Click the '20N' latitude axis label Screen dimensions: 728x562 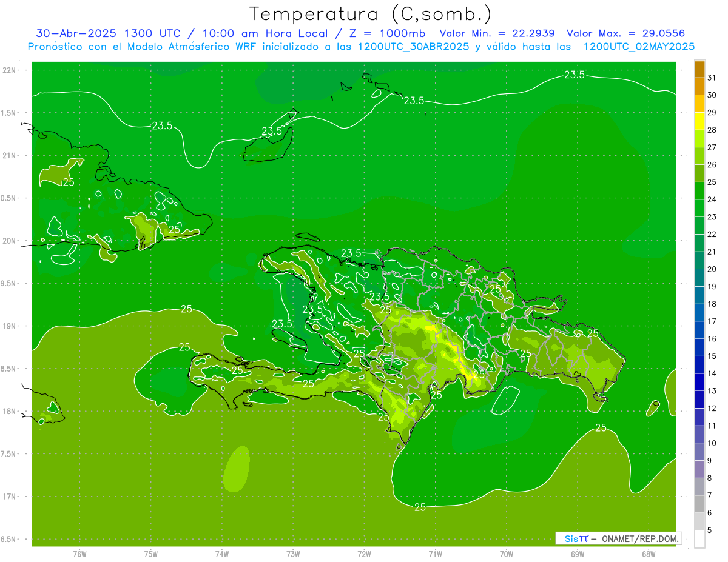point(10,241)
